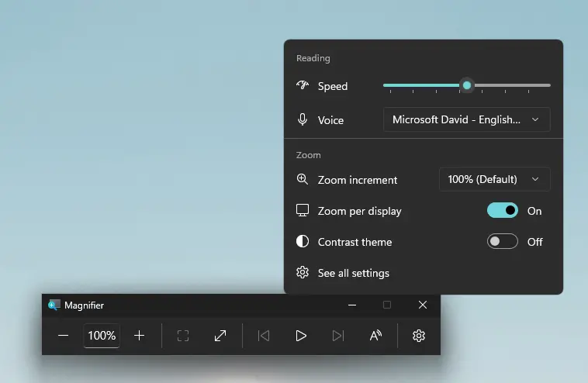Enable the Contrast theme toggle
This screenshot has height=383, width=588.
click(503, 242)
